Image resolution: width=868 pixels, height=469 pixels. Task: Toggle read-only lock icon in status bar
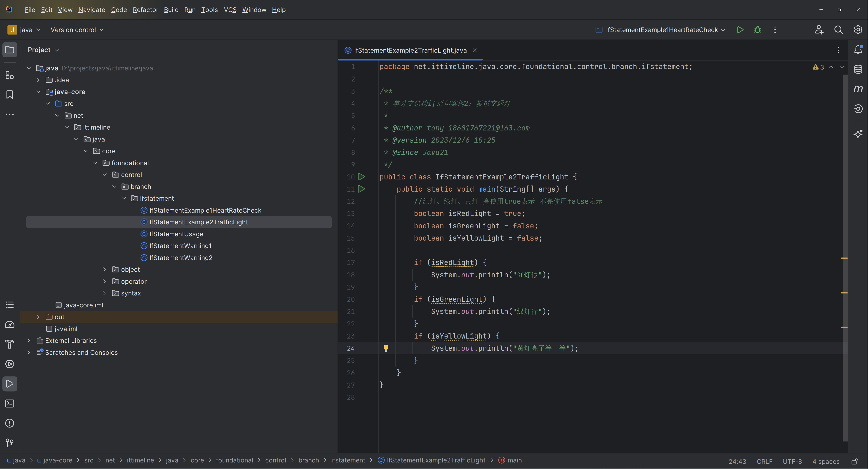(x=854, y=461)
